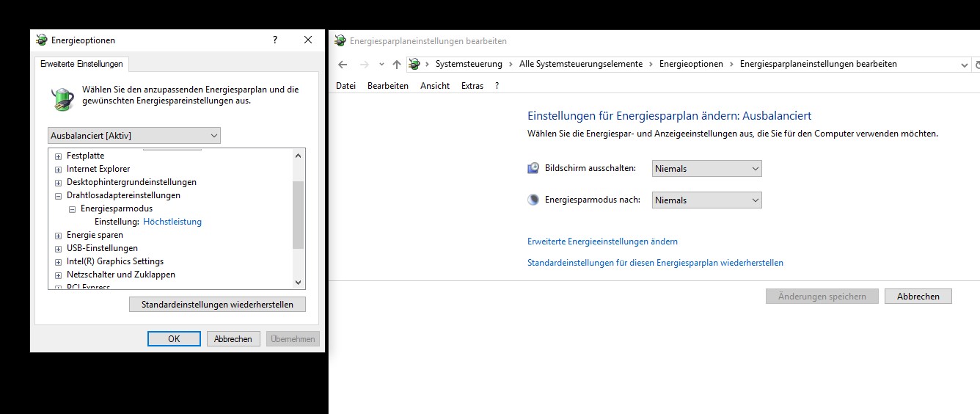Click the help question mark in Energieoptionen title bar
The height and width of the screenshot is (414, 980).
(275, 40)
